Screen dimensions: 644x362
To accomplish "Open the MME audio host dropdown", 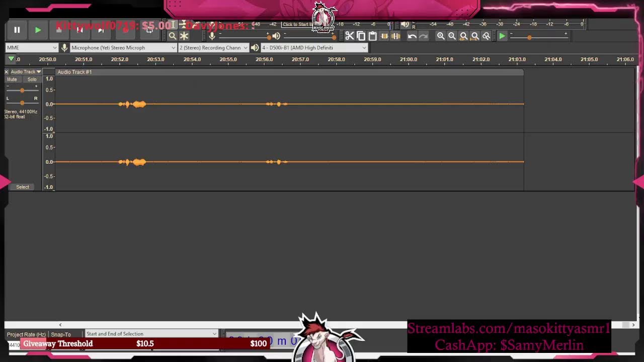I will tap(32, 48).
